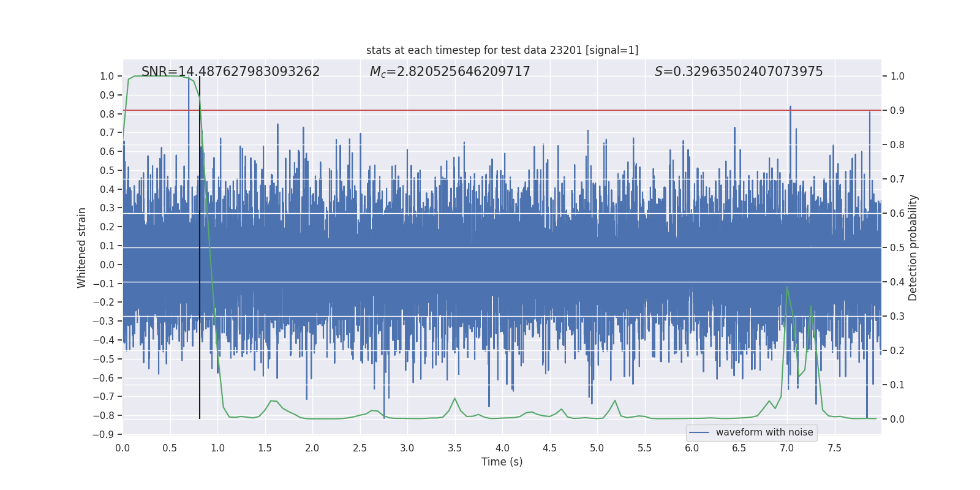Click the x-axis tick labeled 0.0

coord(123,448)
